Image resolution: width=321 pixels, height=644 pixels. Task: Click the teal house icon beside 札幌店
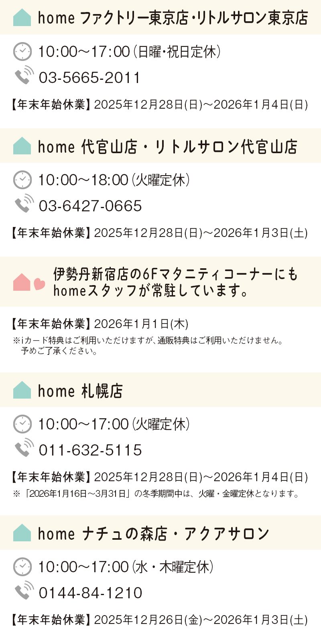(22, 390)
